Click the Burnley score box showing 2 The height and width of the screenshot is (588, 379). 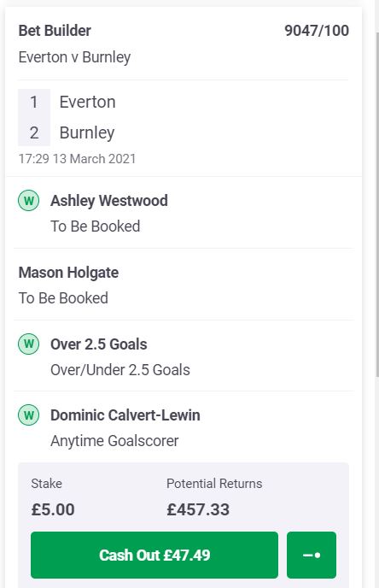click(x=34, y=132)
